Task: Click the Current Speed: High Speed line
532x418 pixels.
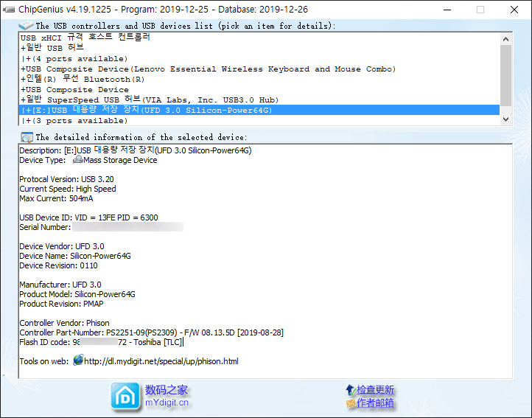Action: coord(68,189)
